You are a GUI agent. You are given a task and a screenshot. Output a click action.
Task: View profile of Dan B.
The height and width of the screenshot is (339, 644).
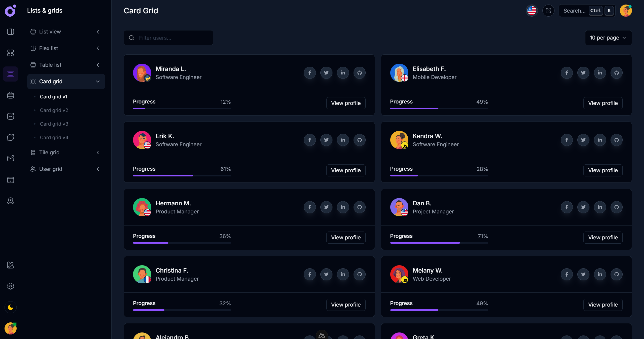click(603, 238)
